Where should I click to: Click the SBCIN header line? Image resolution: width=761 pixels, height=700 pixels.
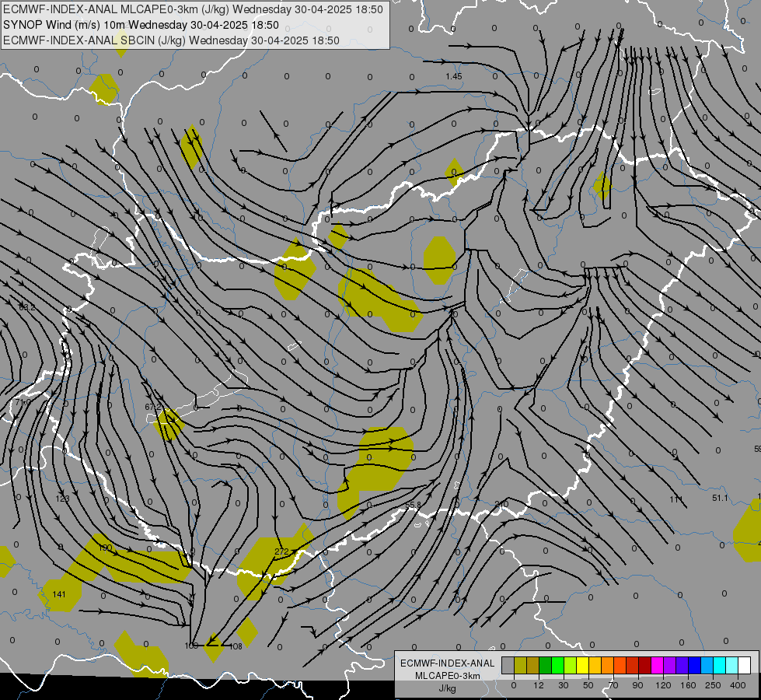[171, 40]
